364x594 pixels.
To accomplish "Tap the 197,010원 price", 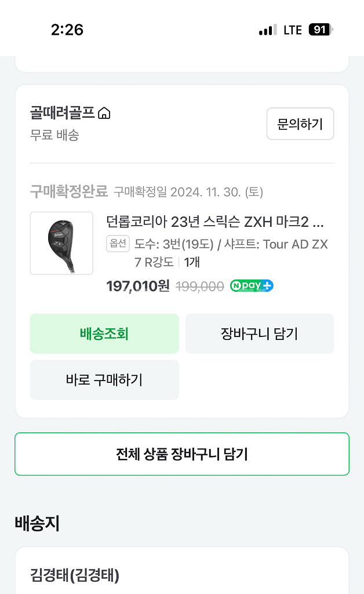I will point(138,286).
